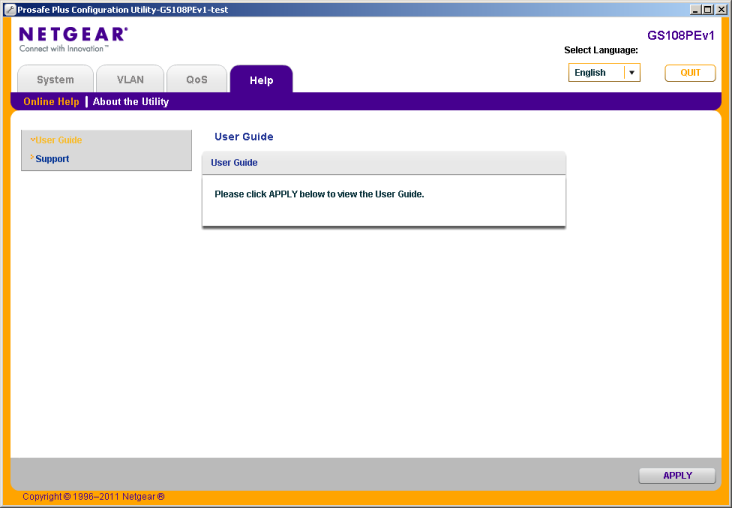Switch to the System tab
This screenshot has height=508, width=732.
pyautogui.click(x=55, y=79)
